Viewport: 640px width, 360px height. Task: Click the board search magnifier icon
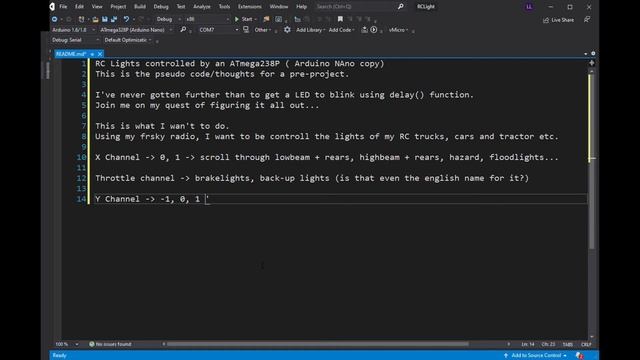coord(183,30)
